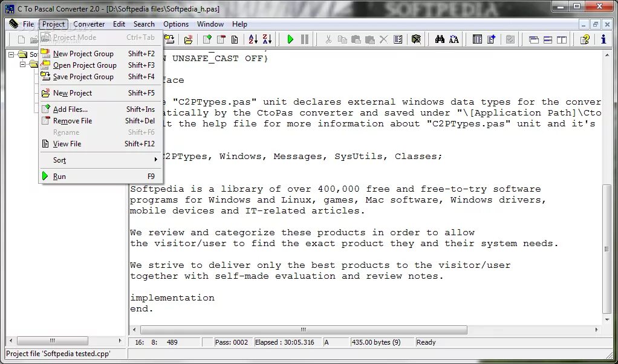
Task: Select Remove File menu entry
Action: (x=100, y=120)
